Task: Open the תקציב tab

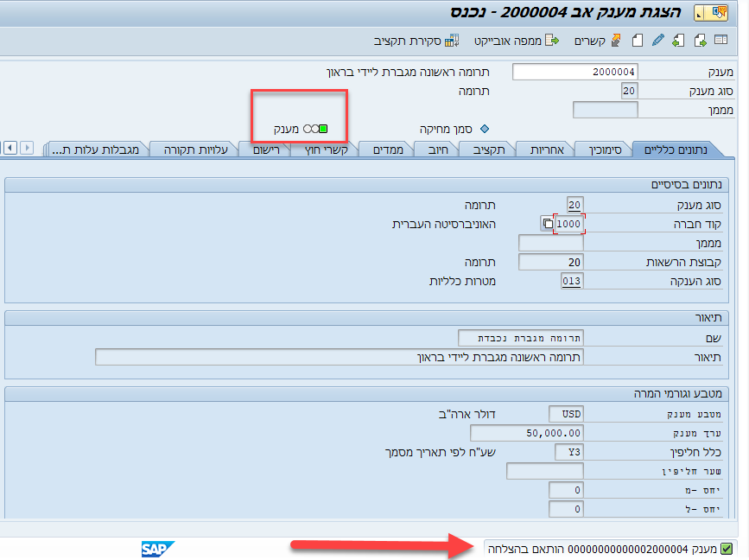Action: pyautogui.click(x=489, y=150)
